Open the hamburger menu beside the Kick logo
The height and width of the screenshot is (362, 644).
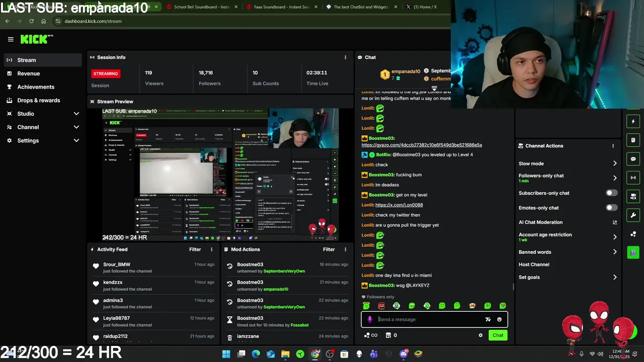pos(11,39)
